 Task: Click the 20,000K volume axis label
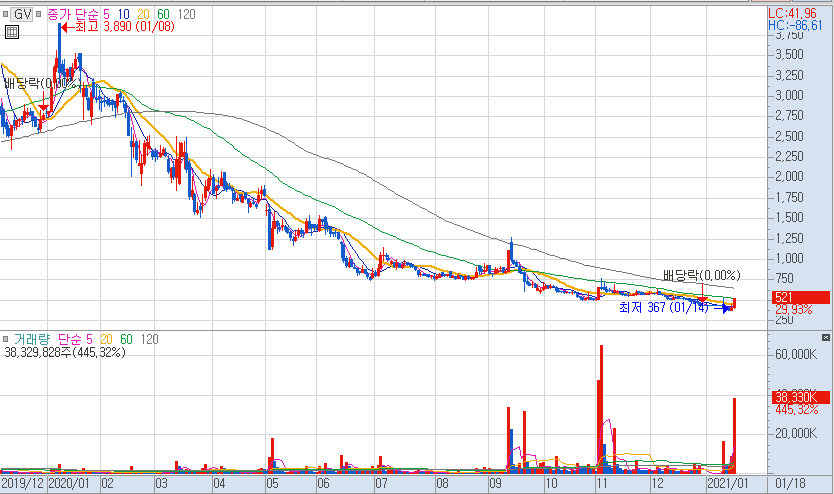(x=796, y=433)
